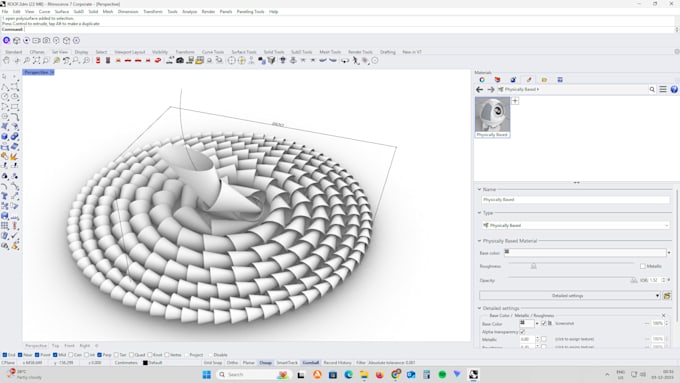Click the check mark tool in left sidebar

click(14, 236)
